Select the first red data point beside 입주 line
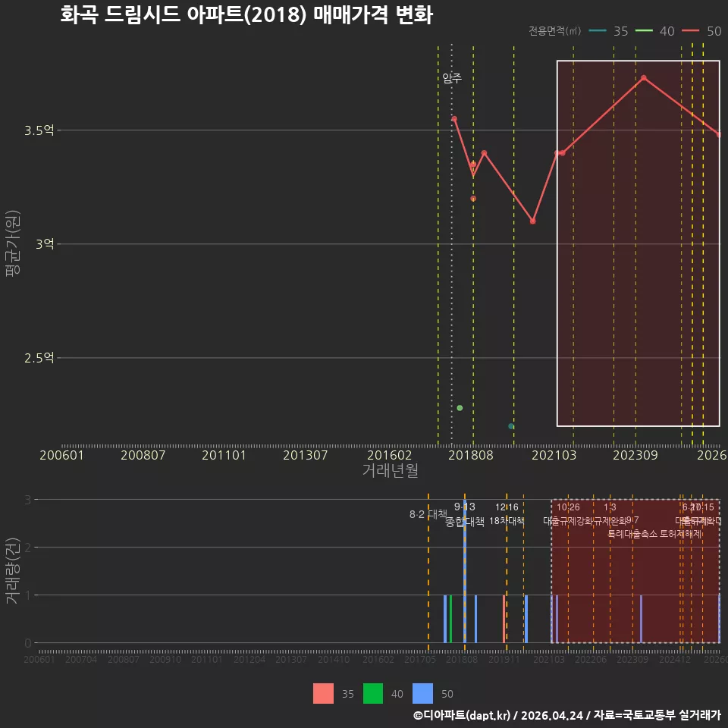Screen dimensions: 728x728 pos(454,119)
